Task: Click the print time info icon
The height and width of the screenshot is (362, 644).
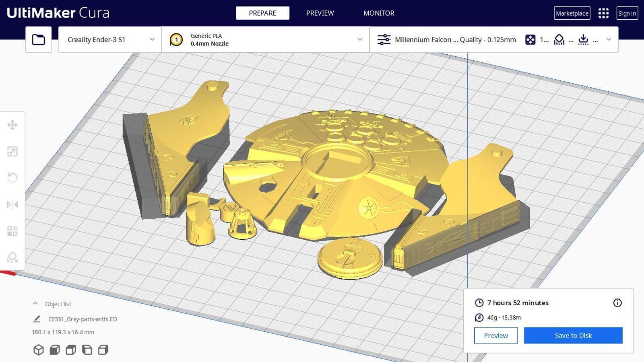Action: 617,303
